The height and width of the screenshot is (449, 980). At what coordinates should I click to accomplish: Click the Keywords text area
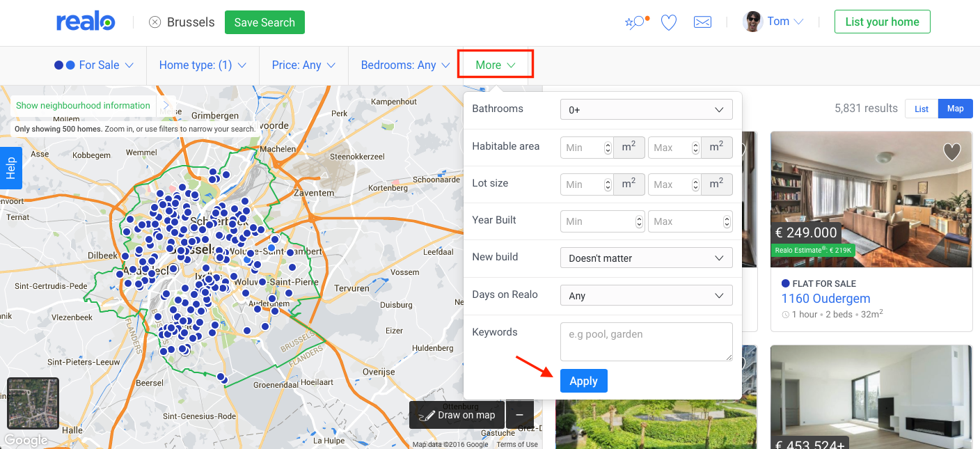[647, 342]
